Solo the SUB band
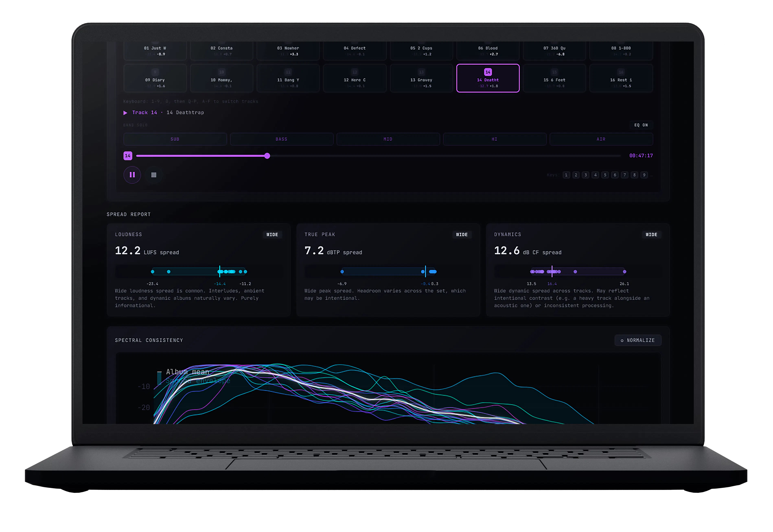This screenshot has width=773, height=532. click(x=175, y=139)
